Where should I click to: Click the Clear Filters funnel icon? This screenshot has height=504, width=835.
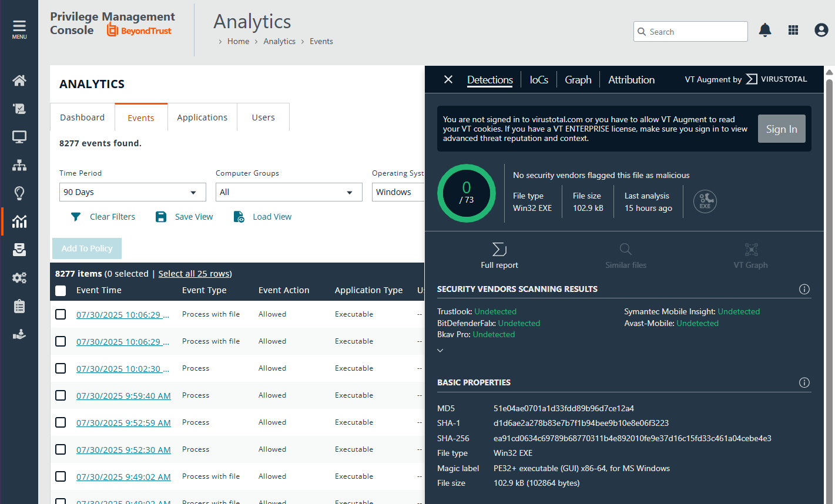[76, 217]
